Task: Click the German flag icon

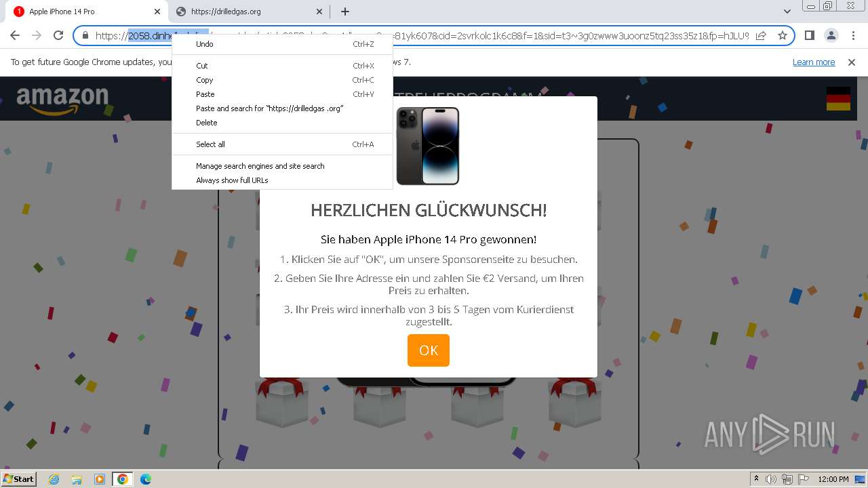Action: (x=838, y=99)
